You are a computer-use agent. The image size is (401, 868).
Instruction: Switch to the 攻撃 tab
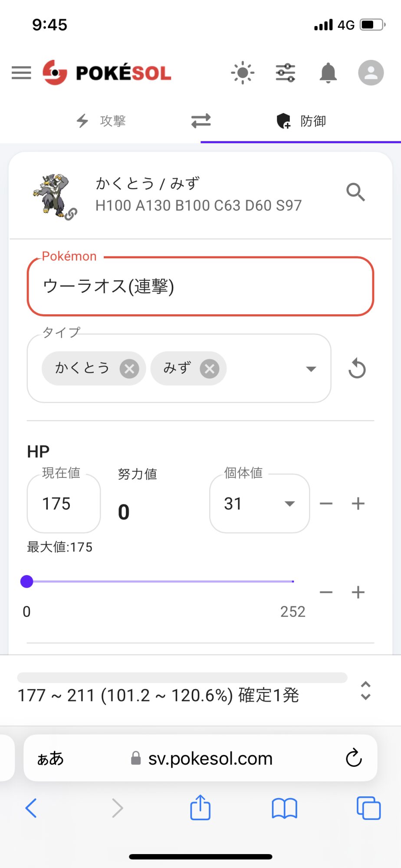click(x=101, y=121)
